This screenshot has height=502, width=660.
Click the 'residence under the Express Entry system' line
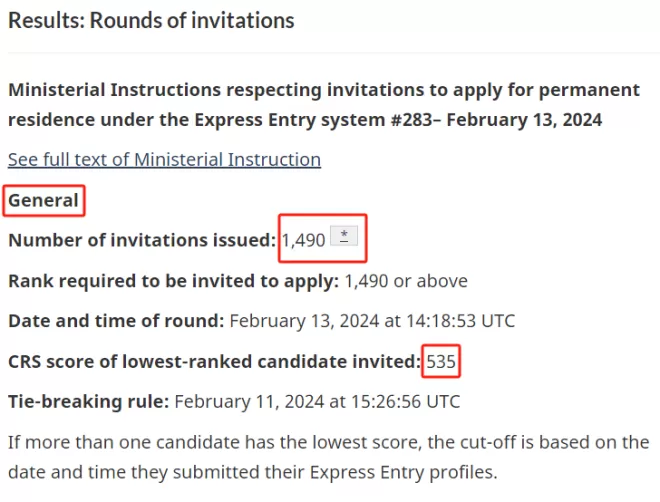(305, 120)
